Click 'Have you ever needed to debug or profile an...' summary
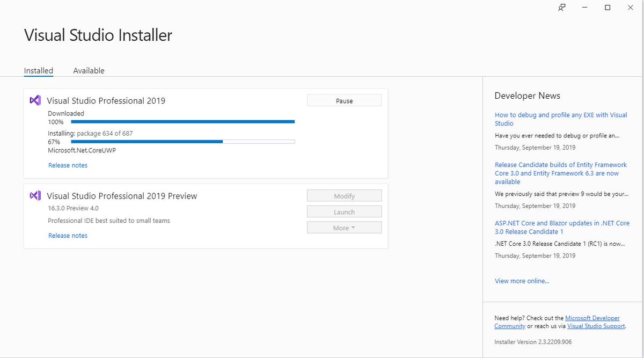644x358 pixels. click(x=557, y=136)
